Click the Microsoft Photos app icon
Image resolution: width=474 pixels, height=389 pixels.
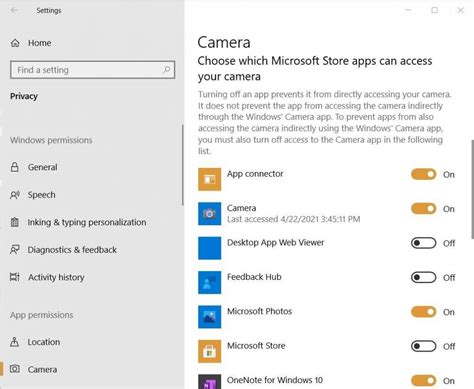209,317
